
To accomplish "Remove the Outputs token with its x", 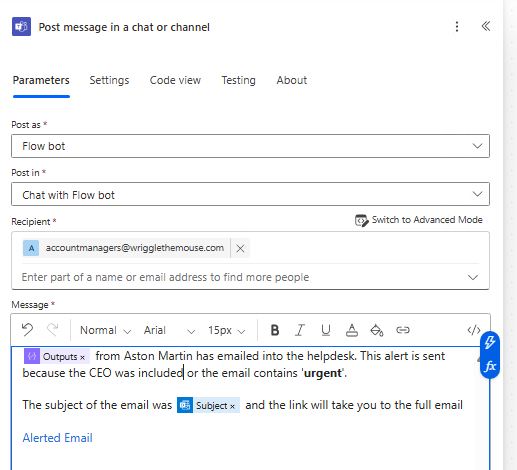I will coord(82,358).
